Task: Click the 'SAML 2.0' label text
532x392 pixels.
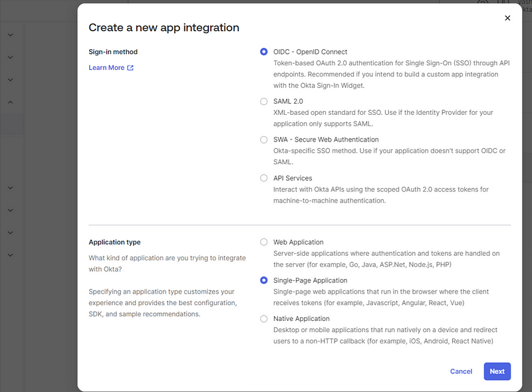Action: coord(288,102)
